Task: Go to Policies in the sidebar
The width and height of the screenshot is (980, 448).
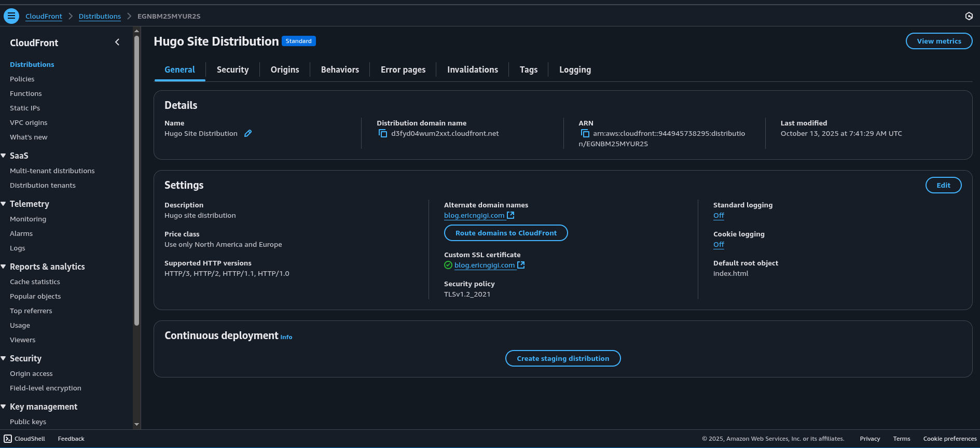Action: [x=22, y=79]
